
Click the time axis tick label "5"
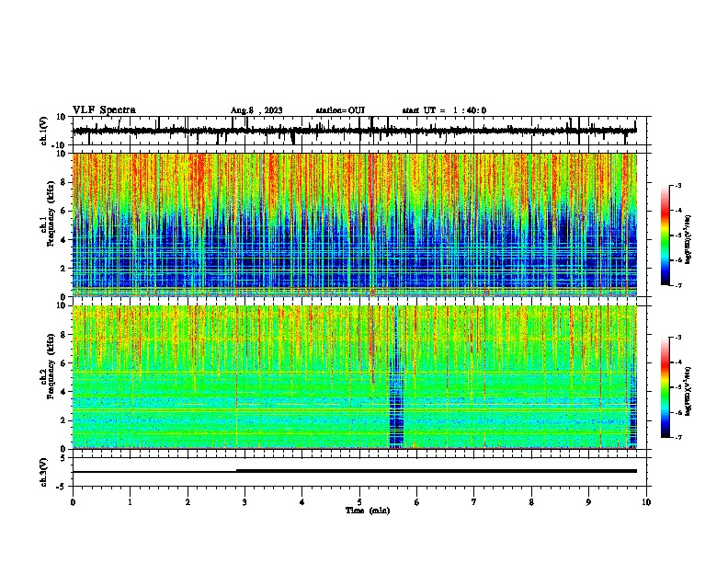(x=359, y=502)
